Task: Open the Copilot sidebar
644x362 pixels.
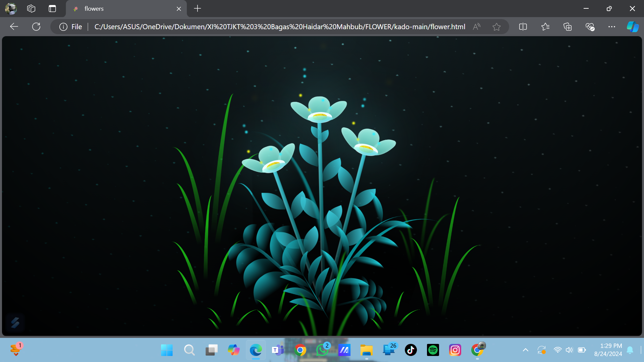Action: pos(633,26)
